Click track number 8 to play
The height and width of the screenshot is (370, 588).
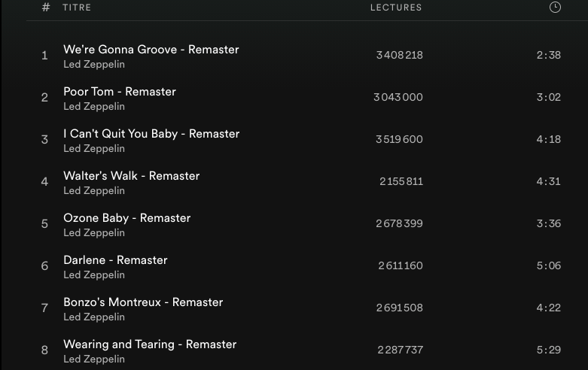coord(44,350)
